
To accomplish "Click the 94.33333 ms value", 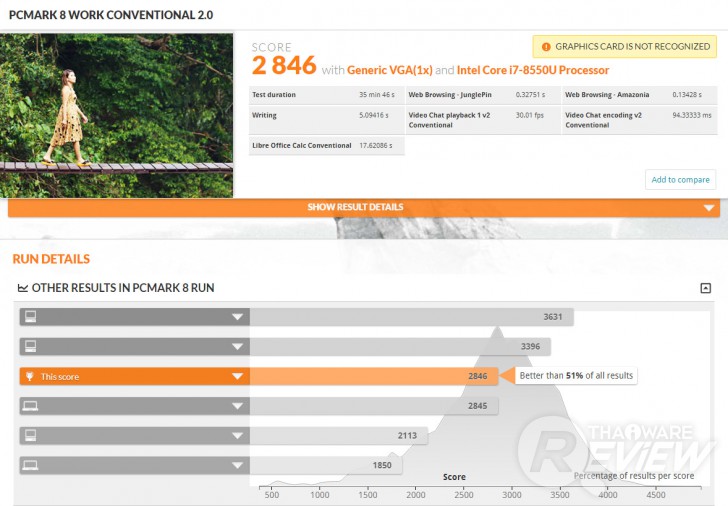I will tap(692, 115).
